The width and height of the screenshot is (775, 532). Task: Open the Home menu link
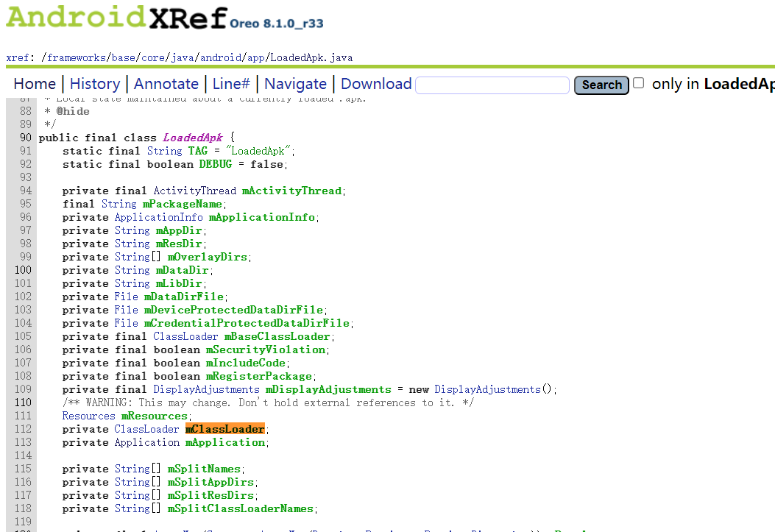pos(35,84)
